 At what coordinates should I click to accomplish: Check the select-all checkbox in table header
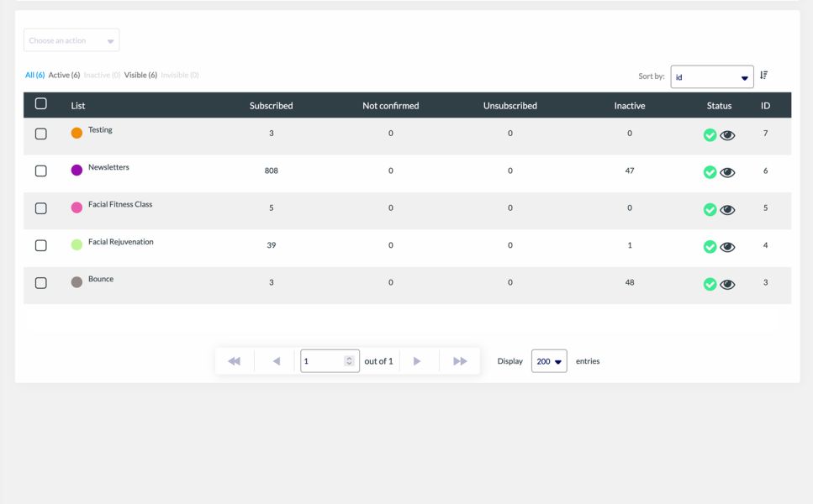pos(40,104)
